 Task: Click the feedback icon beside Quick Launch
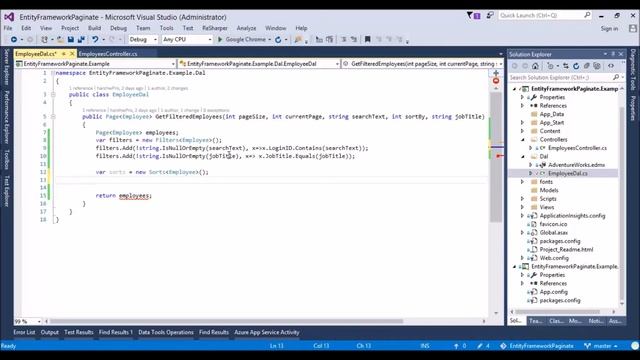(x=490, y=16)
